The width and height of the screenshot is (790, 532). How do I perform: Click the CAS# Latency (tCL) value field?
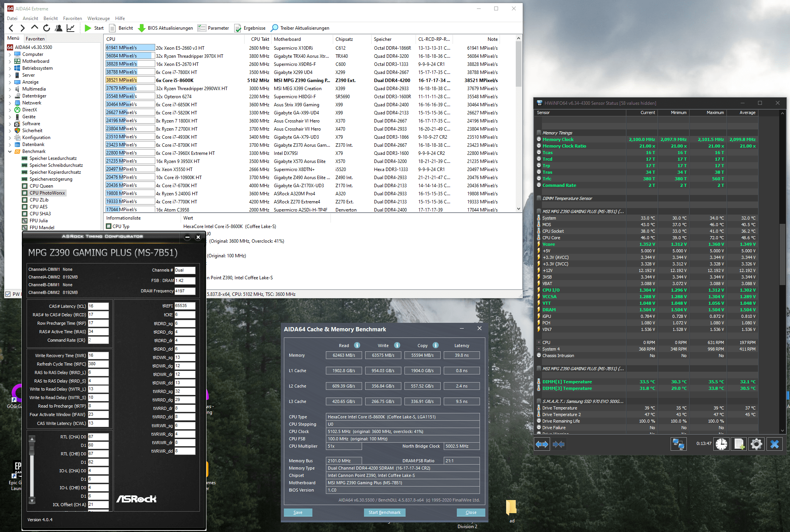[98, 306]
